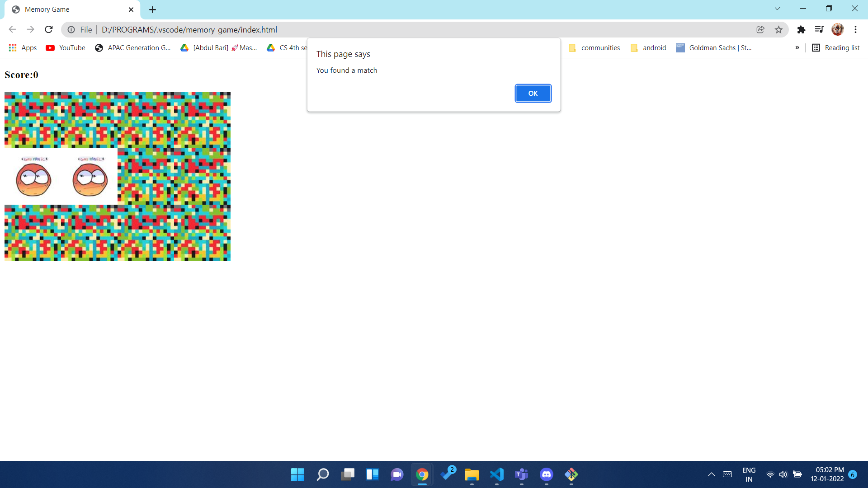Click OK in the match dialog

pyautogui.click(x=533, y=94)
